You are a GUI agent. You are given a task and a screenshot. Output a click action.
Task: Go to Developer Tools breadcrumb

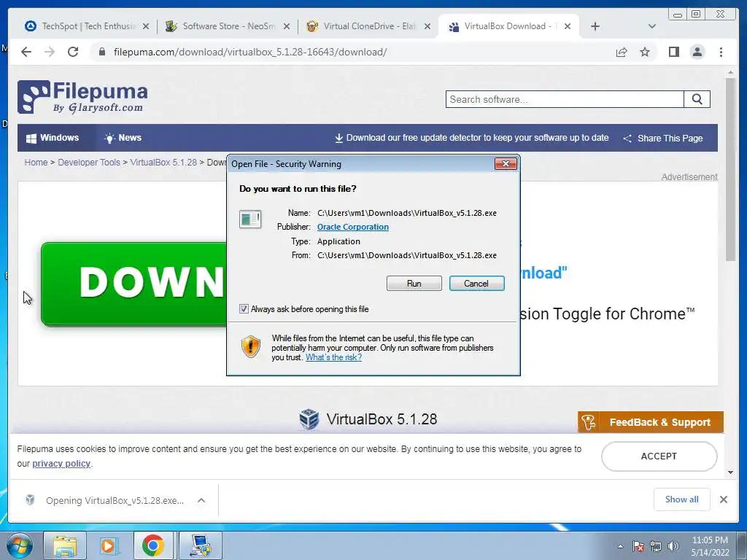click(89, 163)
